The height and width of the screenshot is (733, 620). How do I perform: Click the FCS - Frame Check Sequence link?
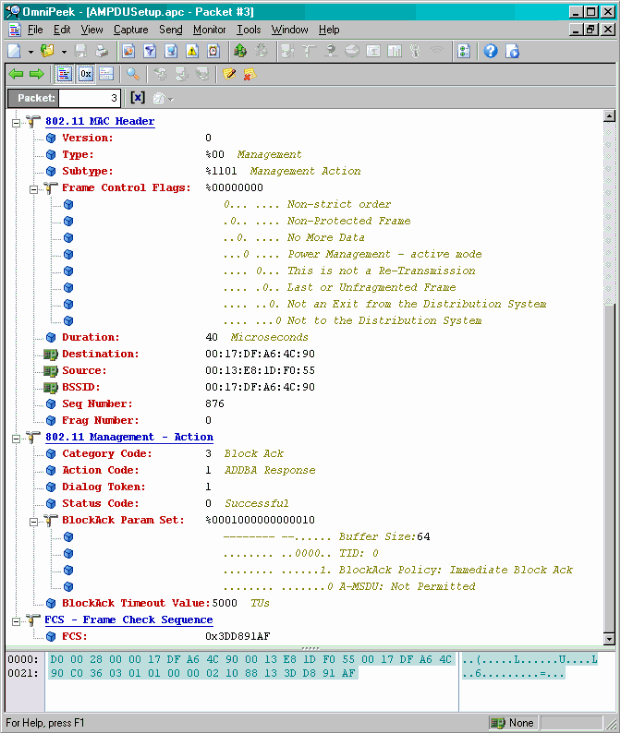(129, 620)
